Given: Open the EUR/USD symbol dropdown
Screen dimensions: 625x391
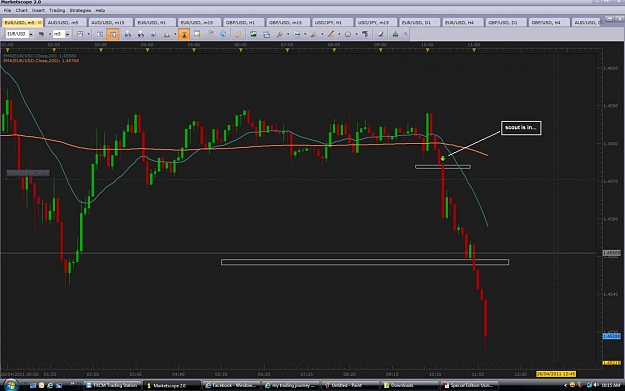Looking at the screenshot, I should [31, 34].
